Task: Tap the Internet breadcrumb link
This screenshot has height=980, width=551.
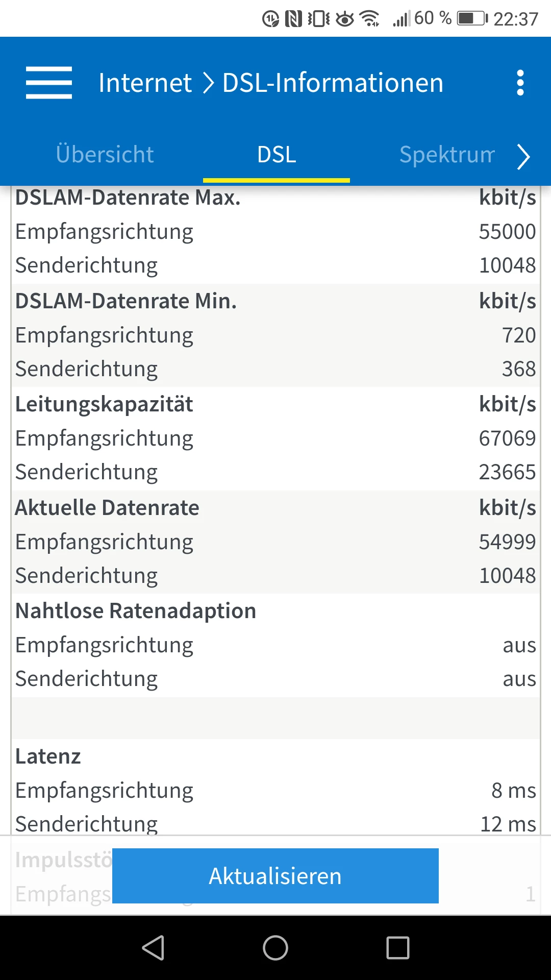Action: [x=145, y=83]
